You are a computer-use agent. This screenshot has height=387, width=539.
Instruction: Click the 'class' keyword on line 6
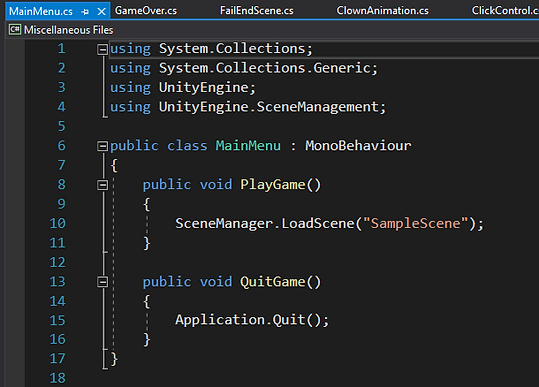(x=187, y=146)
